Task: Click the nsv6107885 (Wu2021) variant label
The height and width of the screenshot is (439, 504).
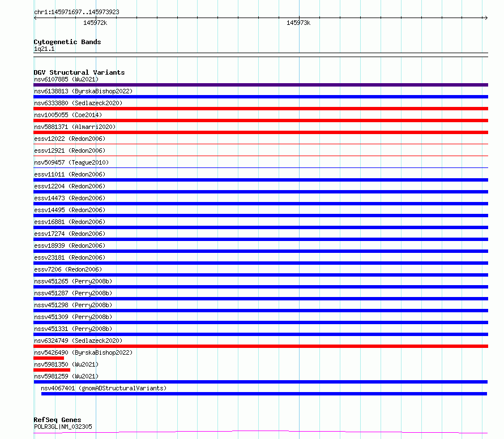Action: click(66, 79)
